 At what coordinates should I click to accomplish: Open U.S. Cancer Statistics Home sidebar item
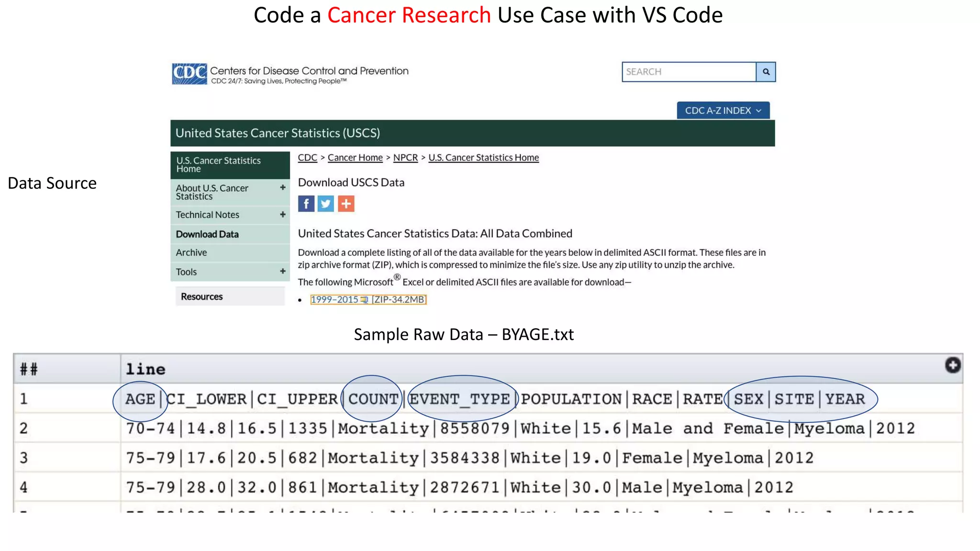pos(230,165)
